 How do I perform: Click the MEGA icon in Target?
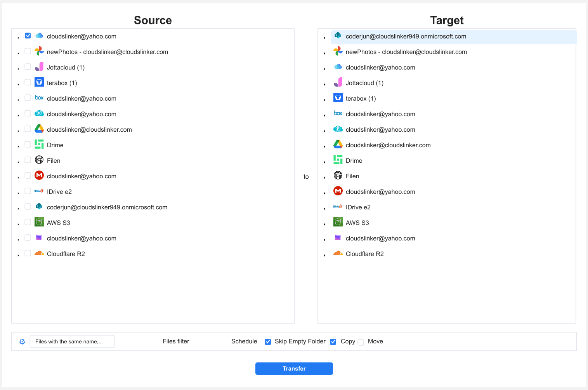point(338,191)
